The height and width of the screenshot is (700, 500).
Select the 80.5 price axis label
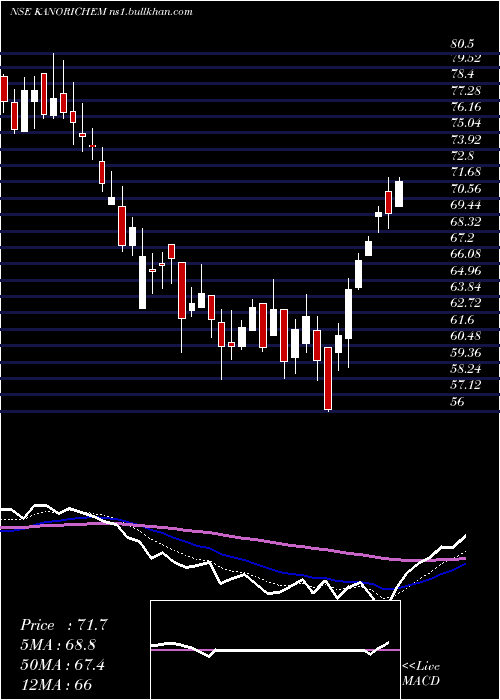pos(462,44)
